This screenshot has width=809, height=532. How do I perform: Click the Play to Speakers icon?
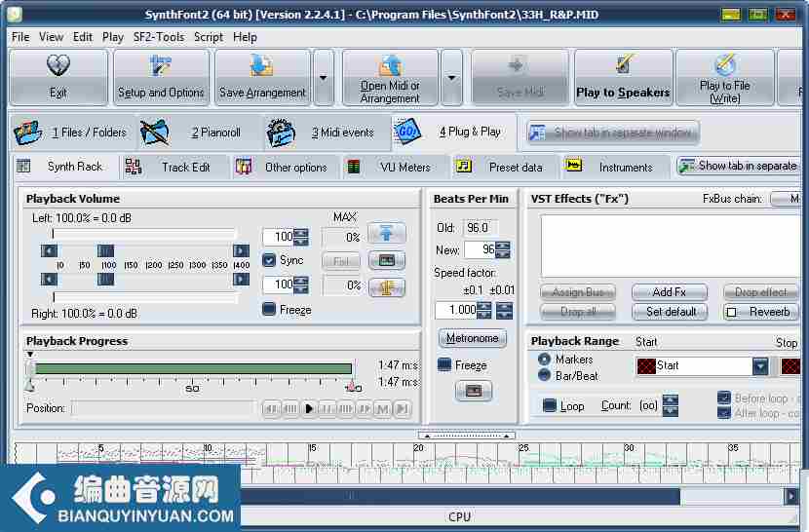[623, 65]
